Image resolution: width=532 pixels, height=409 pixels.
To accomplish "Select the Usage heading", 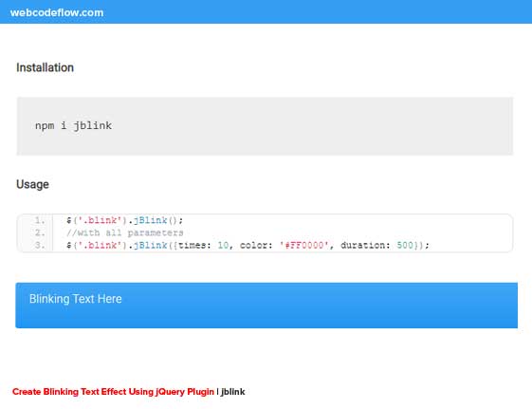I will 32,184.
